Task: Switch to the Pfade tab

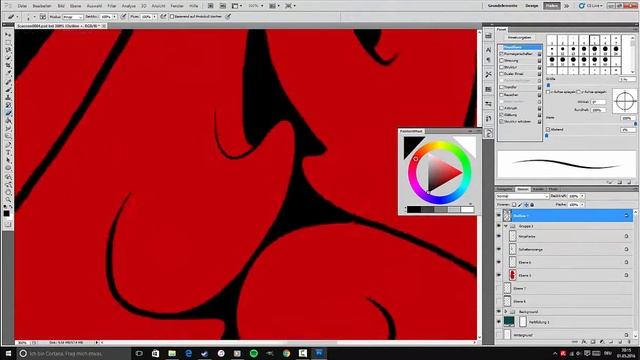Action: click(x=553, y=189)
